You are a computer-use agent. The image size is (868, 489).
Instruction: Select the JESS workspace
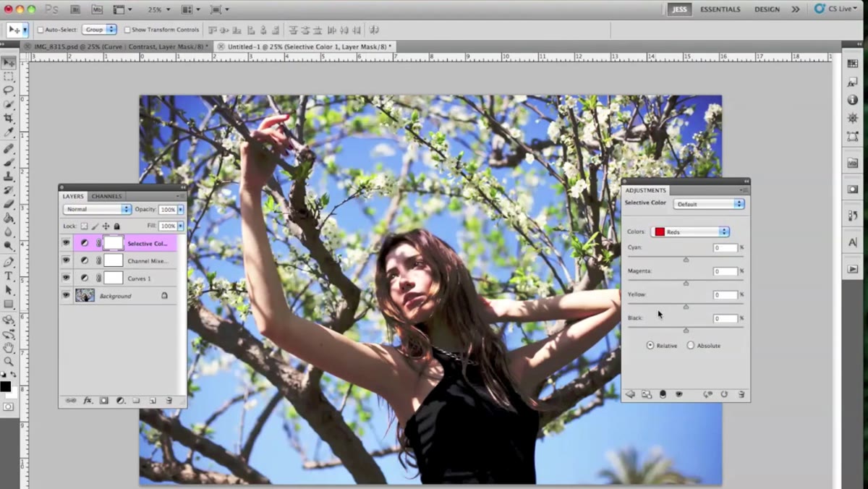tap(679, 9)
